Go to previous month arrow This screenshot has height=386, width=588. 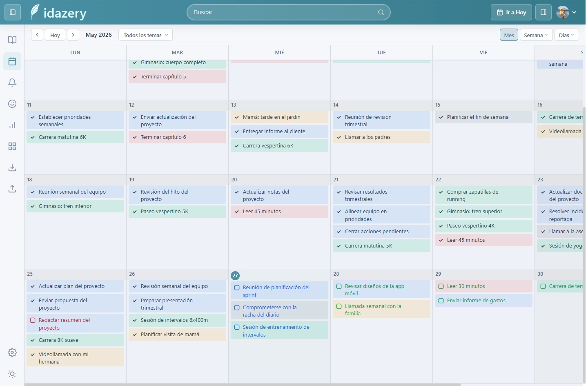pos(37,35)
